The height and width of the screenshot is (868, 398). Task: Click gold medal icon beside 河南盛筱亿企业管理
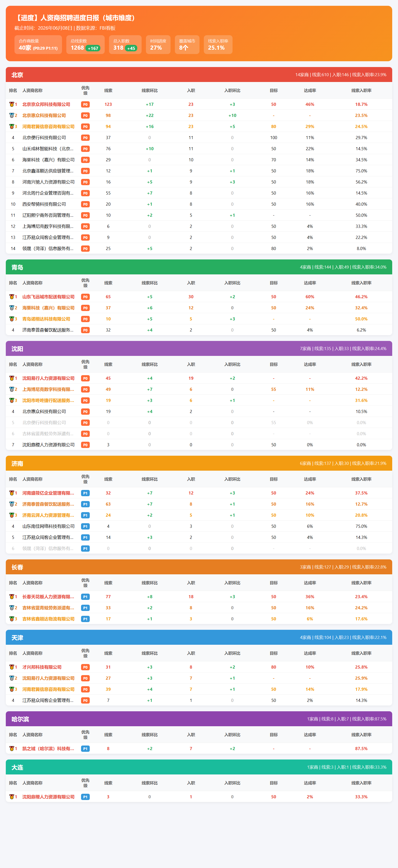12,493
